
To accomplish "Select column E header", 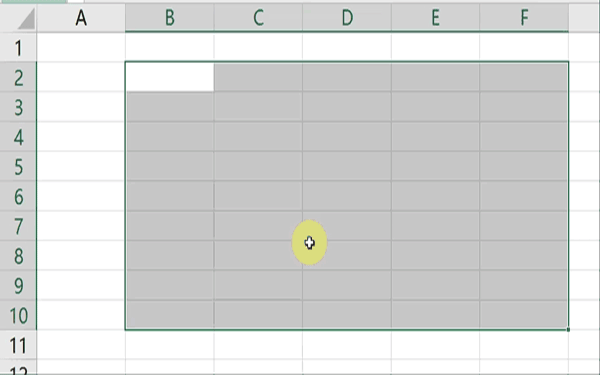I will (x=435, y=18).
